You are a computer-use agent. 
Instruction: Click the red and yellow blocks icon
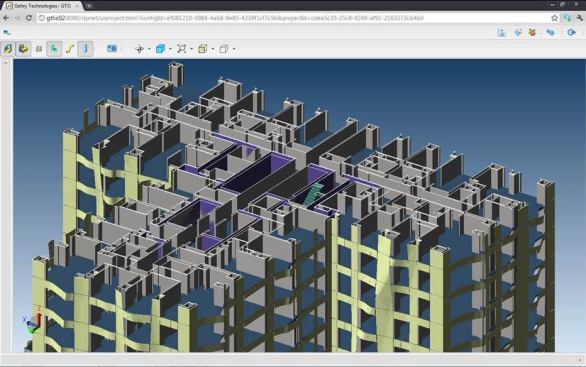coord(532,33)
